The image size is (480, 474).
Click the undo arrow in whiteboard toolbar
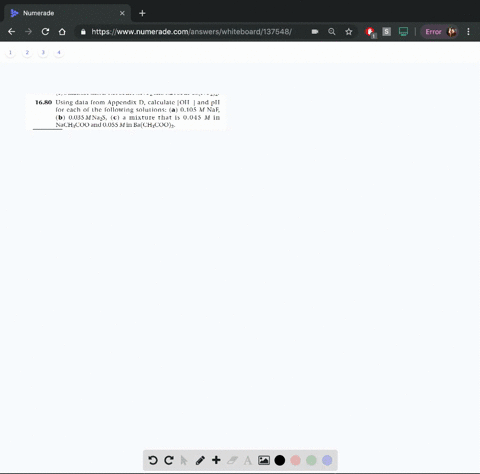coord(153,460)
